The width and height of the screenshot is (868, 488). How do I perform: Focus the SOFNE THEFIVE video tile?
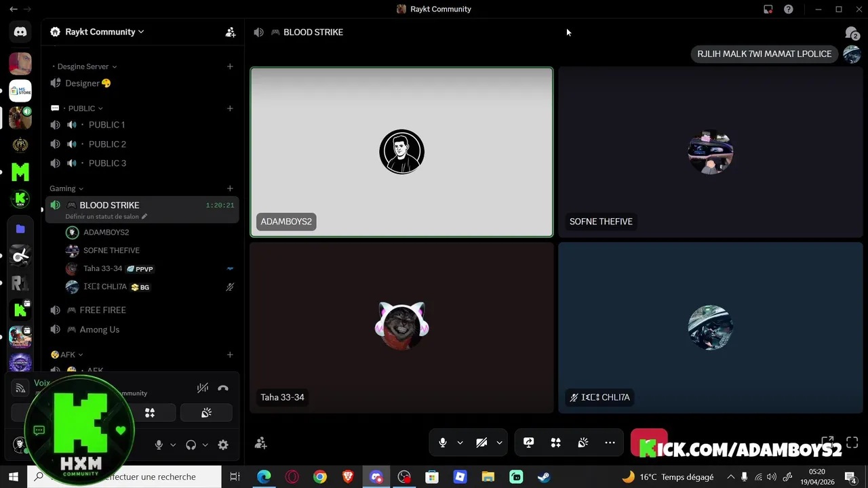coord(710,152)
